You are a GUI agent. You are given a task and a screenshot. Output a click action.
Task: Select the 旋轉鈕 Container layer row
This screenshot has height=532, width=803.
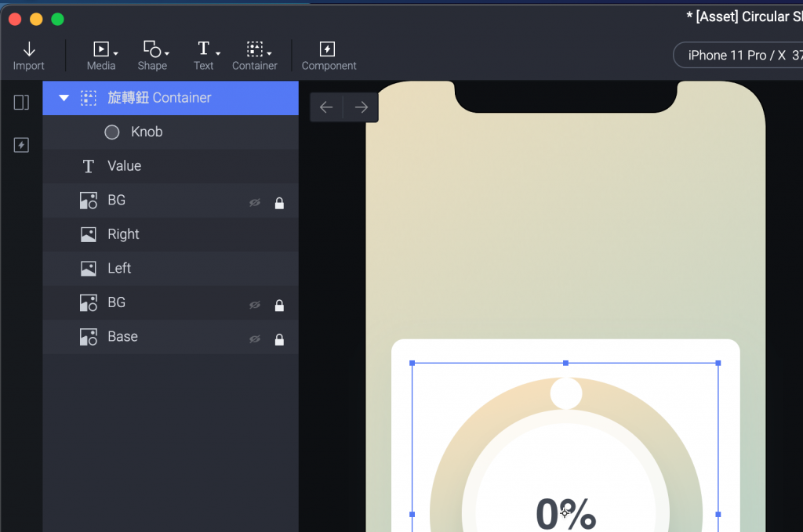pyautogui.click(x=170, y=98)
